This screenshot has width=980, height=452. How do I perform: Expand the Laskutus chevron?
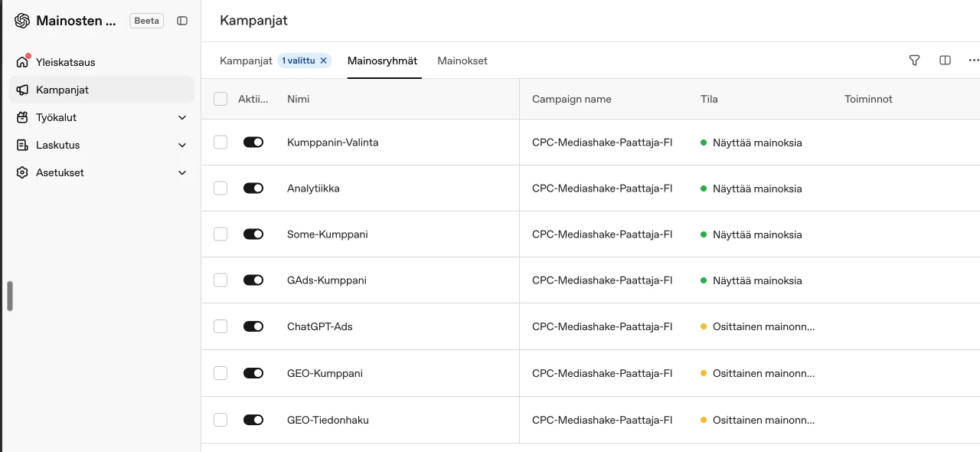[182, 145]
